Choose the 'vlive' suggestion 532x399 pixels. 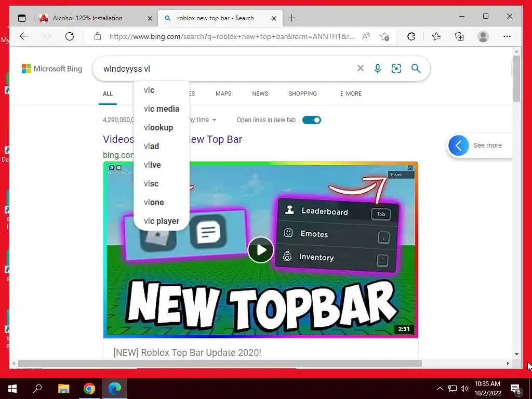[x=162, y=165]
